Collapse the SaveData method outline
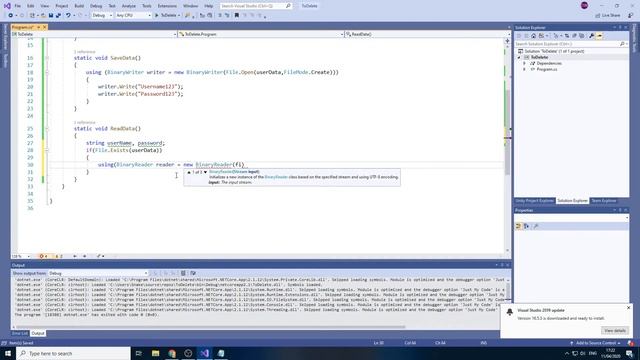640x360 pixels. (47, 58)
